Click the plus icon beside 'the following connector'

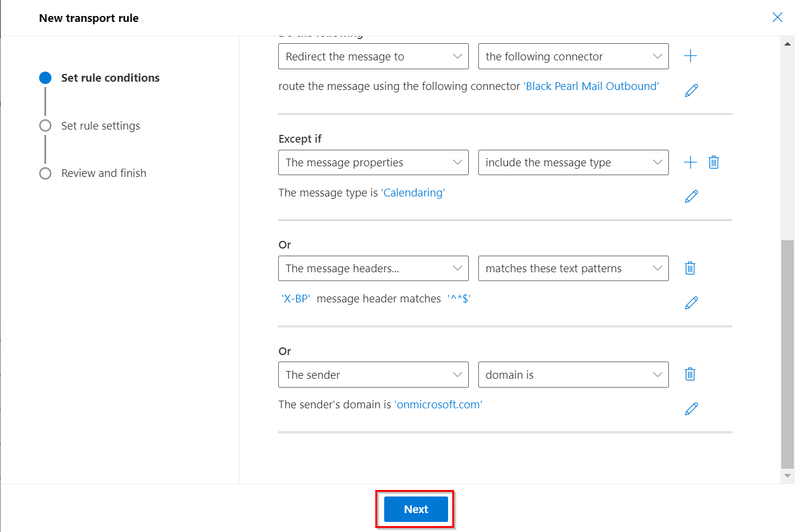[690, 56]
